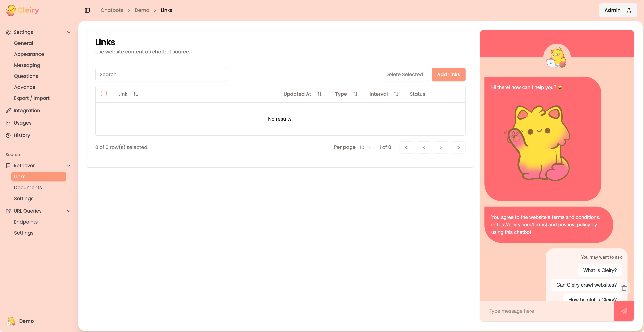Open the cleiry.com/terms link

519,225
